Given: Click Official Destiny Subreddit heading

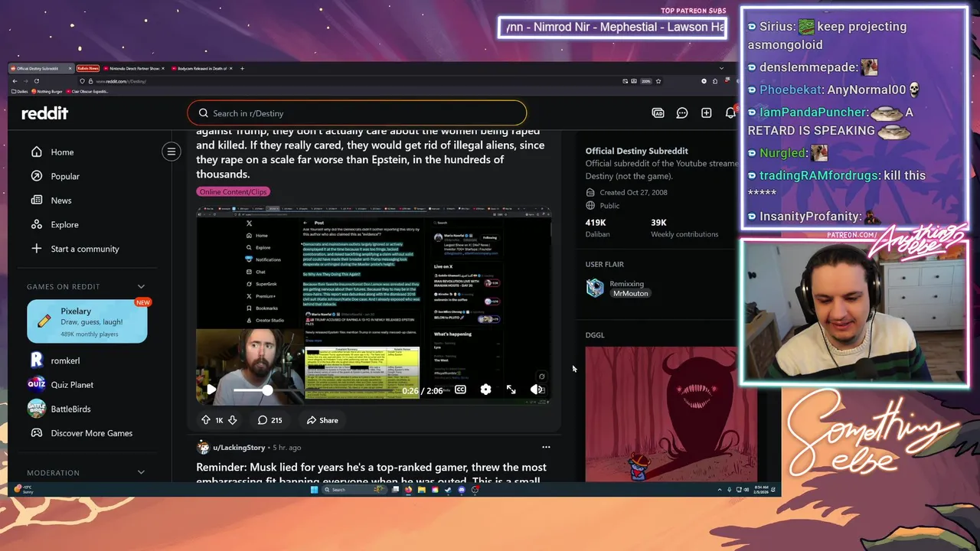Looking at the screenshot, I should [636, 152].
